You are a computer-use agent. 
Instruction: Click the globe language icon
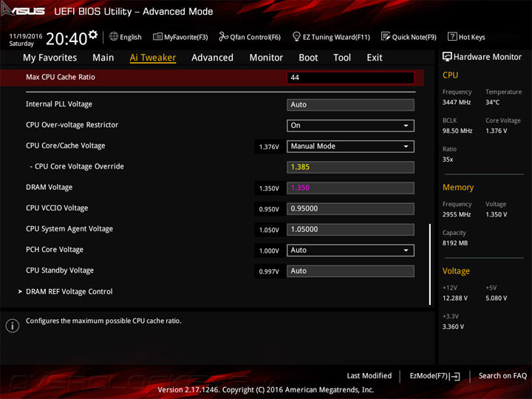[114, 36]
